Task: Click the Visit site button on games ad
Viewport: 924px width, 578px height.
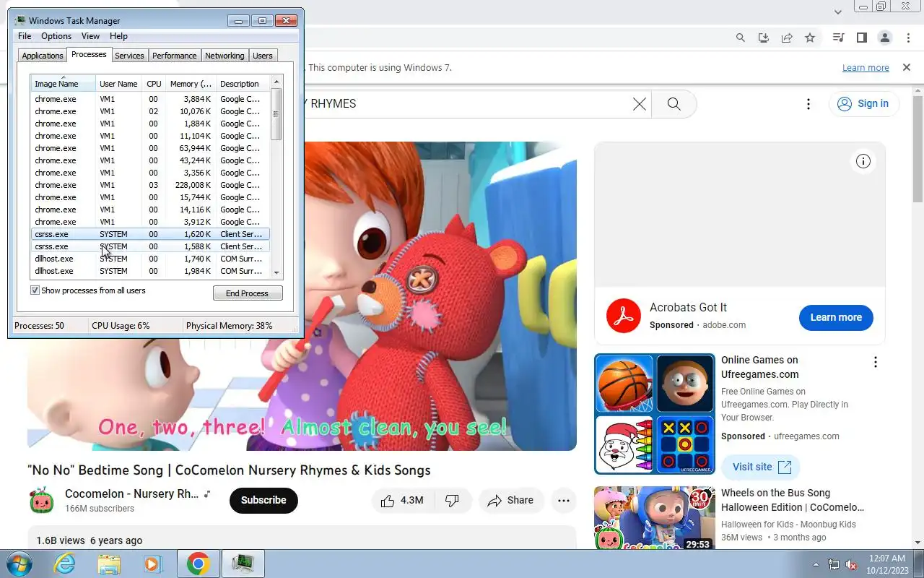Action: [761, 467]
